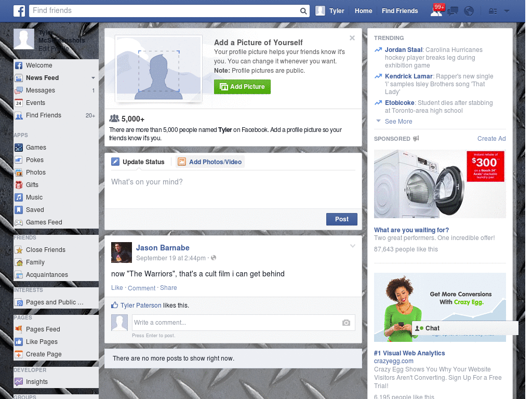This screenshot has width=532, height=399.
Task: Open friend requests icon with 99+ badge
Action: tap(436, 11)
